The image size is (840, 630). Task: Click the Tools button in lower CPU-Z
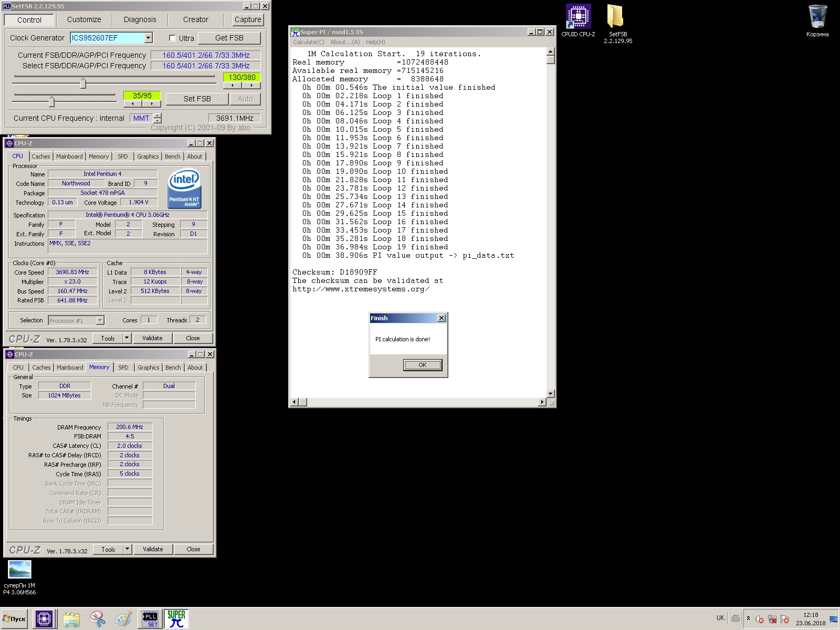[108, 549]
